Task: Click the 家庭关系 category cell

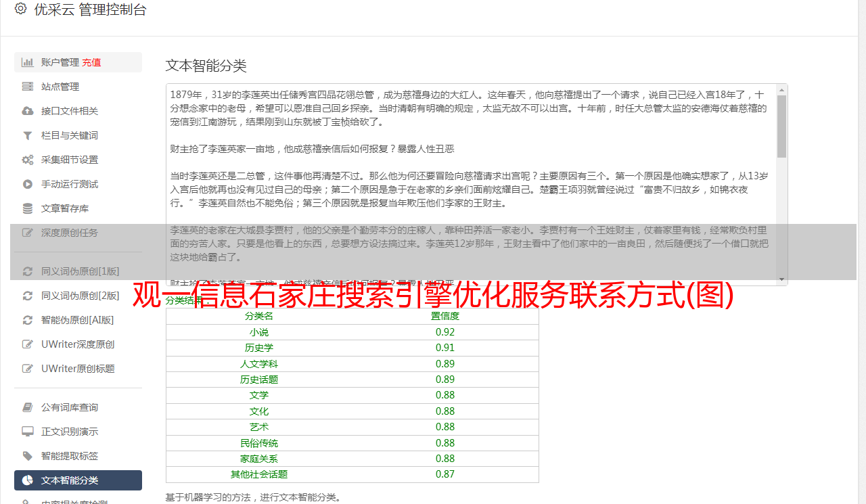Action: pos(259,459)
